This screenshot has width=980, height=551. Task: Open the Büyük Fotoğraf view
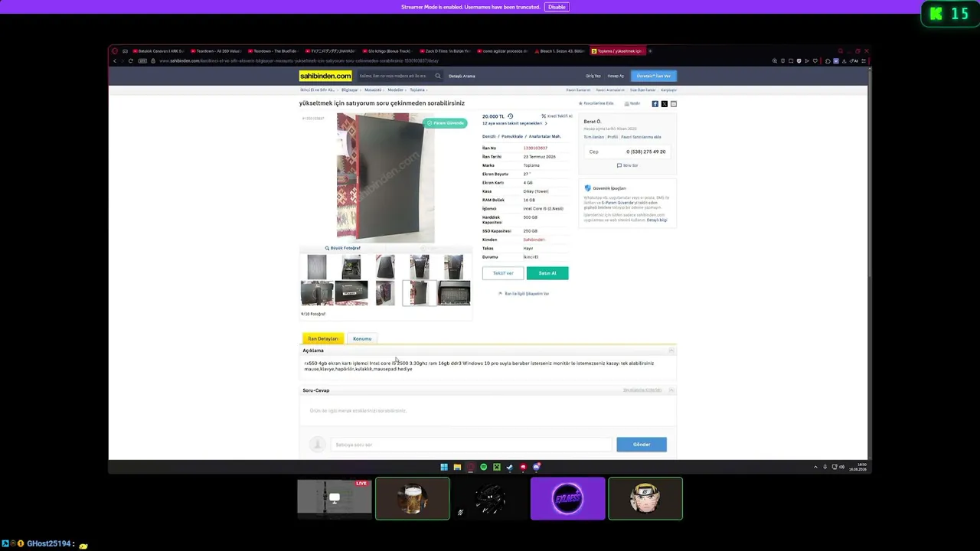(343, 248)
